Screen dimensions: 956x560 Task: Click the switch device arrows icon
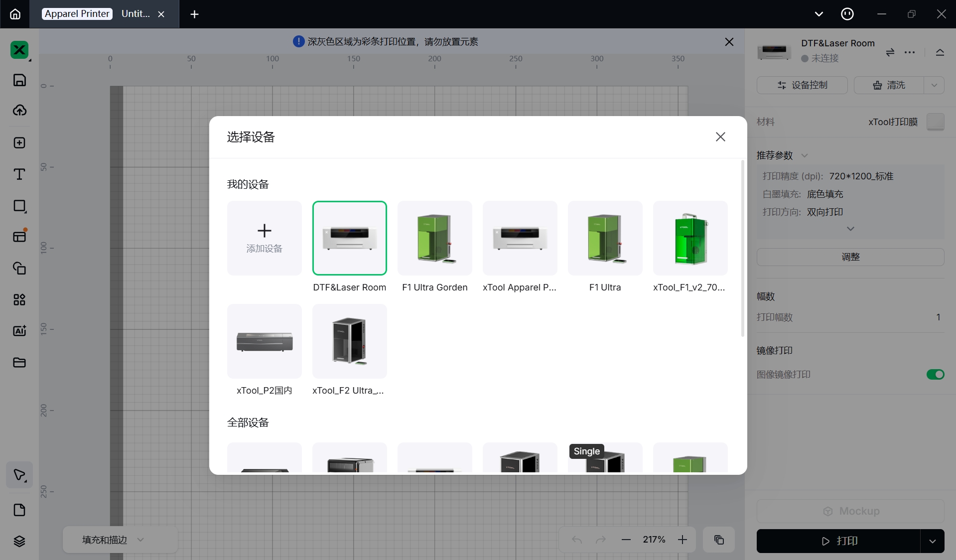pos(890,52)
